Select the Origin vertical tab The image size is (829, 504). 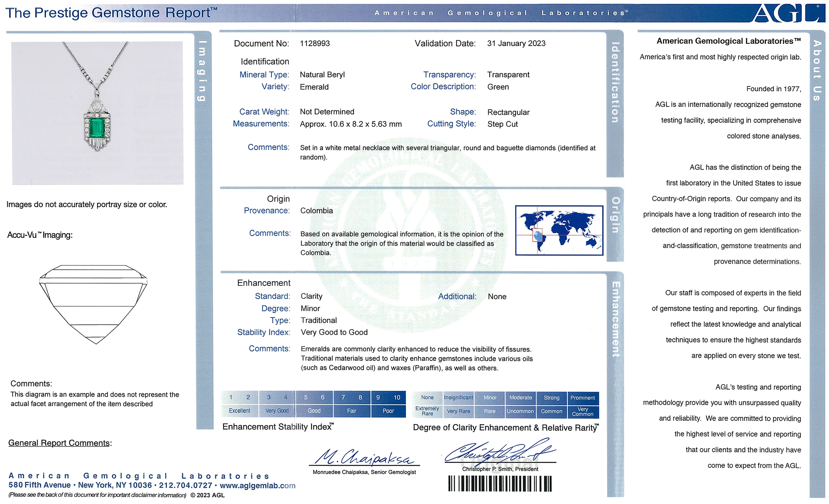pos(615,215)
